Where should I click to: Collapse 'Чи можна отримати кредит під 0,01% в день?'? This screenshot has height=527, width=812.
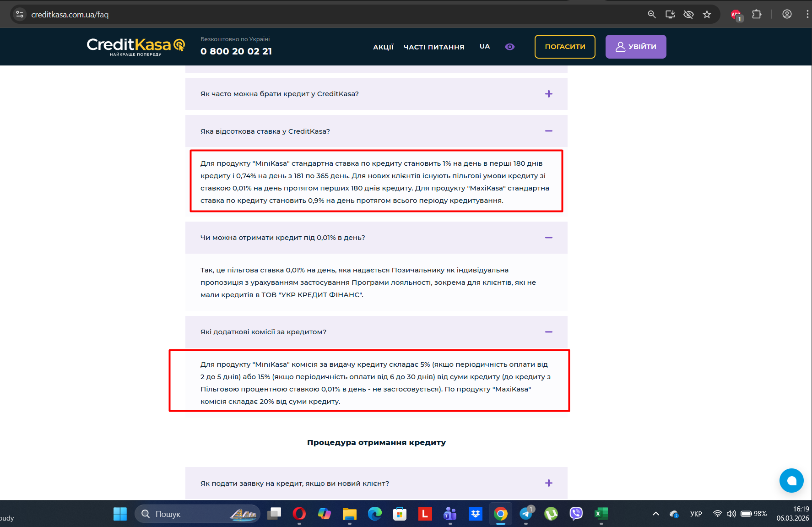[x=376, y=238]
